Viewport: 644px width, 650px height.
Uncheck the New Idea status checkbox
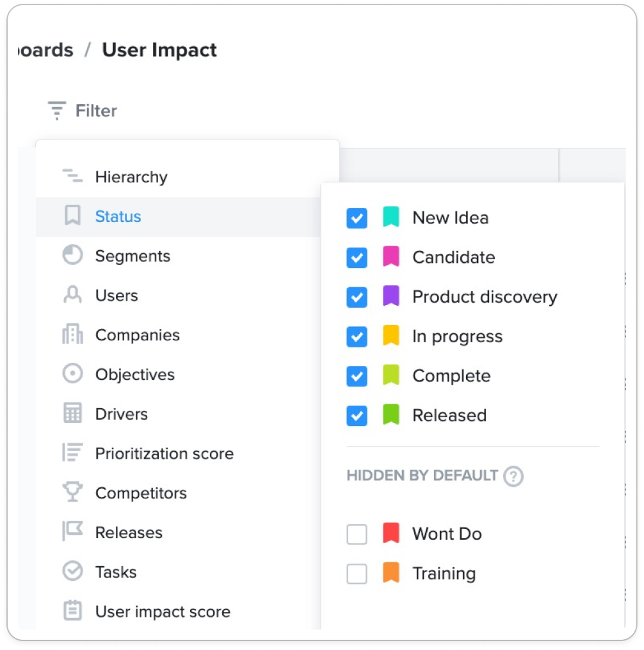(x=357, y=218)
